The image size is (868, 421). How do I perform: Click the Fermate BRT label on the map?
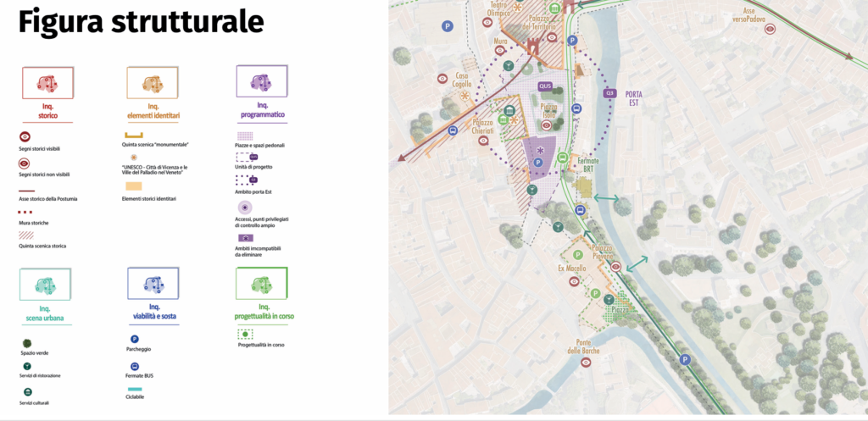click(x=588, y=165)
